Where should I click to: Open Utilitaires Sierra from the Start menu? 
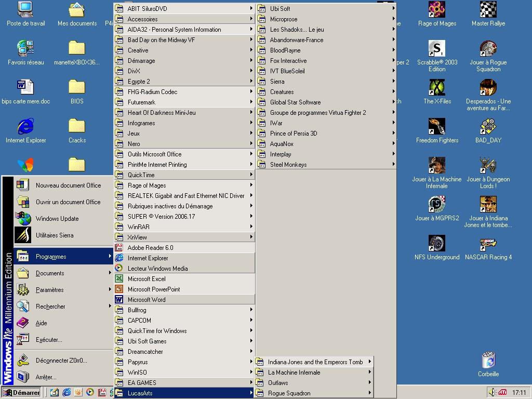(63, 235)
